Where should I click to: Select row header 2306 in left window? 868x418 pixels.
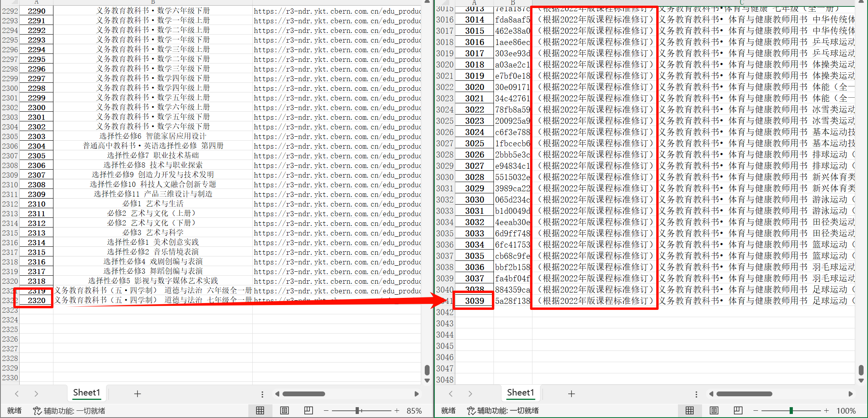point(10,146)
